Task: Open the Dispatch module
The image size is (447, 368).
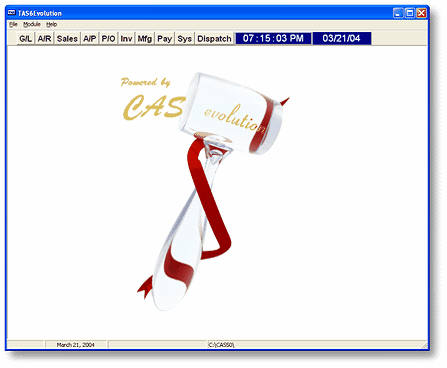Action: tap(214, 39)
